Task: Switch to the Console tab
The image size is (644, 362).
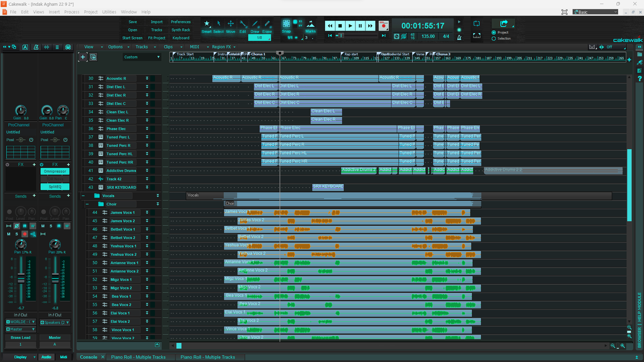Action: coord(89,357)
